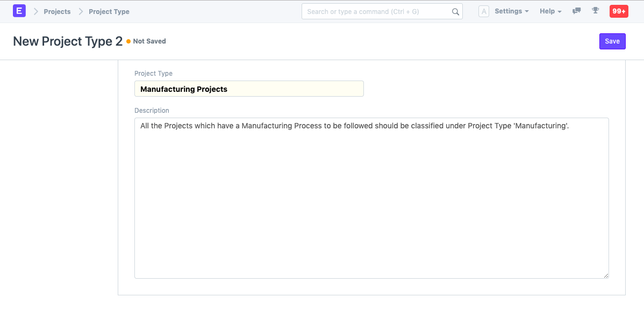Screen dimensions: 644x312
Task: Navigate to Project Type breadcrumb
Action: pos(109,11)
